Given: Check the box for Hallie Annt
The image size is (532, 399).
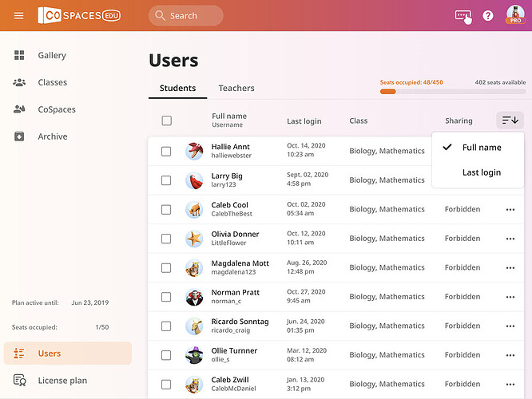Looking at the screenshot, I should click(x=166, y=151).
